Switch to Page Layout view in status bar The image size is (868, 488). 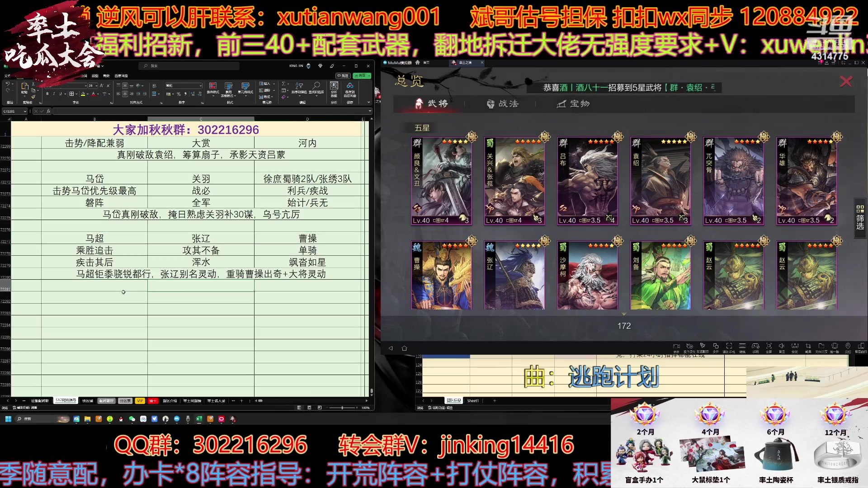[x=309, y=408]
